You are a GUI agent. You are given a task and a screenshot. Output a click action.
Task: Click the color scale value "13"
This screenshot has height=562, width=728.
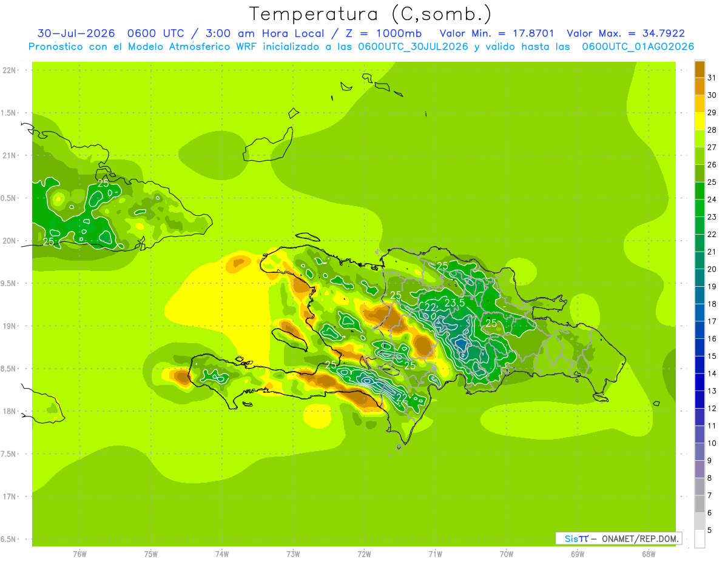point(712,391)
